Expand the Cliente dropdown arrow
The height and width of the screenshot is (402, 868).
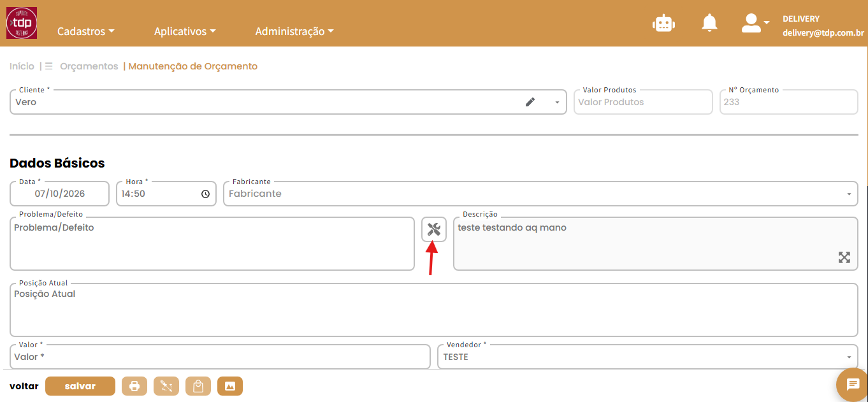tap(557, 103)
